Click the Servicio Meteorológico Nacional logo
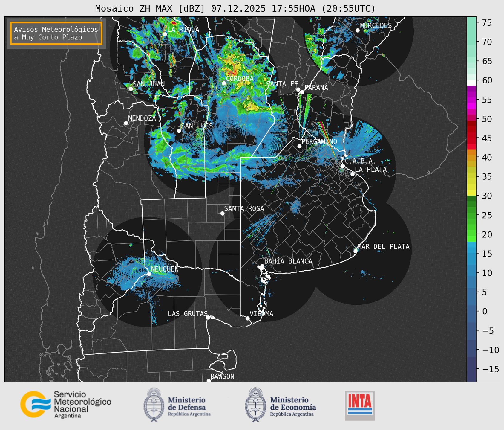The height and width of the screenshot is (430, 504). [66, 404]
